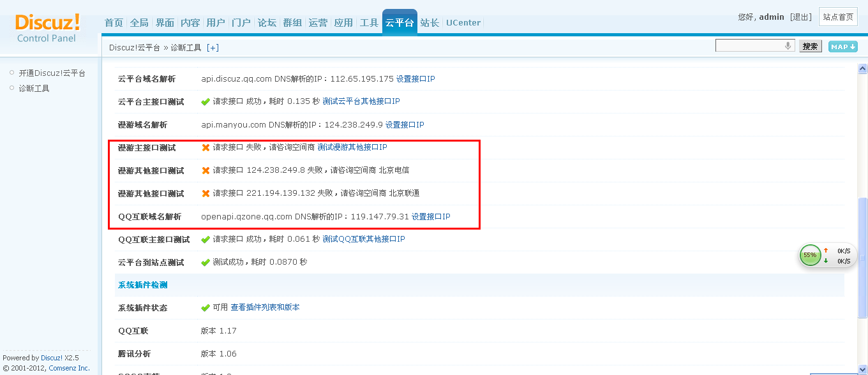Click green check icon for 系统插件状态
This screenshot has width=868, height=375.
coord(206,308)
